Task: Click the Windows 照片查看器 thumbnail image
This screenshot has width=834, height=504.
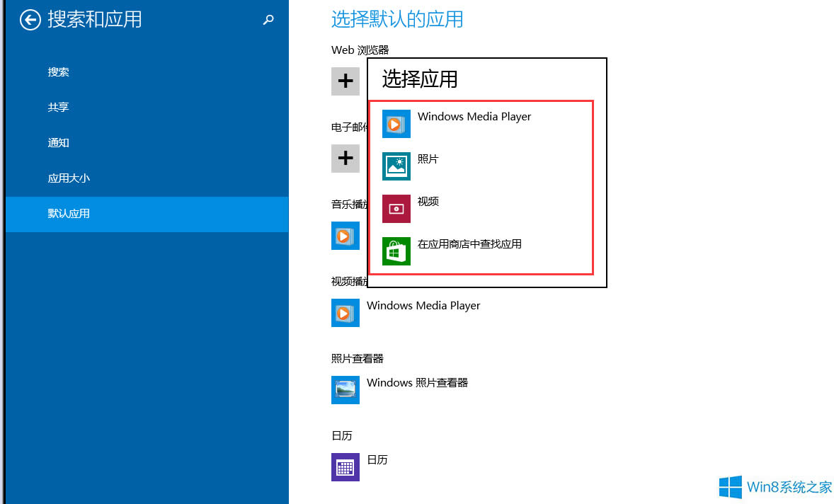Action: pyautogui.click(x=345, y=390)
